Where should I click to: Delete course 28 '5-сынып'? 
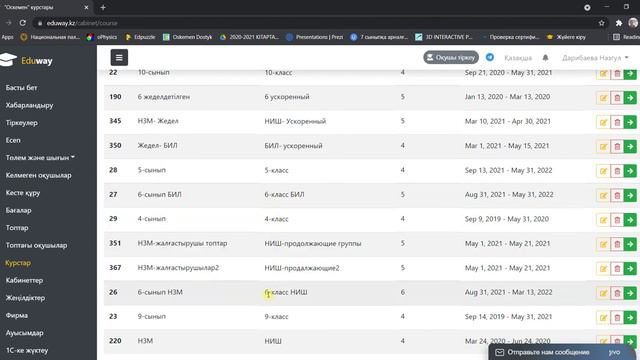coord(617,171)
